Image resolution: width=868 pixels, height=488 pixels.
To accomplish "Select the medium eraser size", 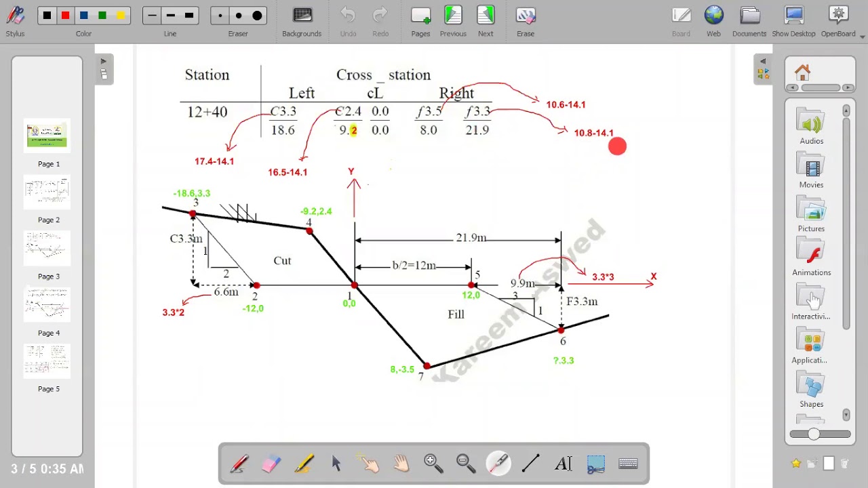I will (239, 16).
